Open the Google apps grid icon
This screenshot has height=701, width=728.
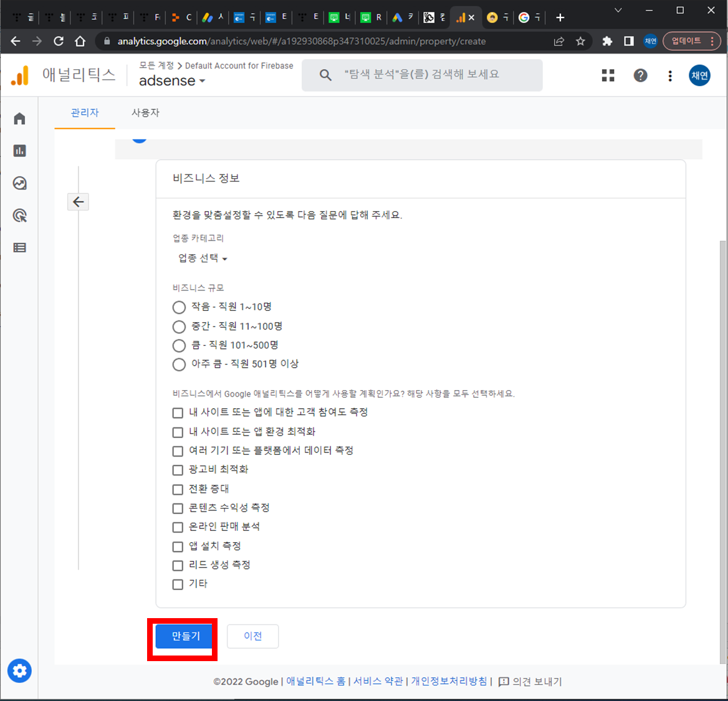tap(608, 75)
